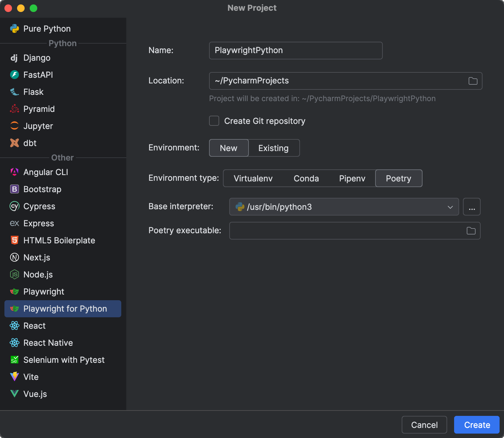The width and height of the screenshot is (504, 438).
Task: Browse for Poetry executable via folder icon
Action: click(471, 231)
